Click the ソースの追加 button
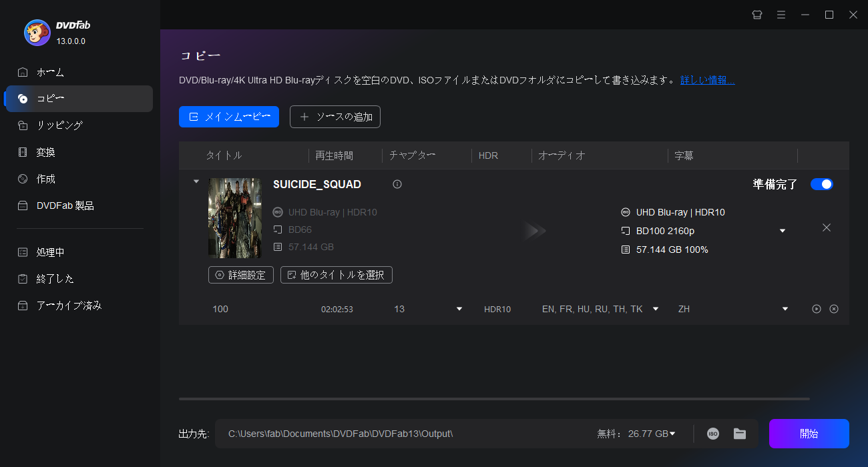The height and width of the screenshot is (467, 868). [335, 117]
